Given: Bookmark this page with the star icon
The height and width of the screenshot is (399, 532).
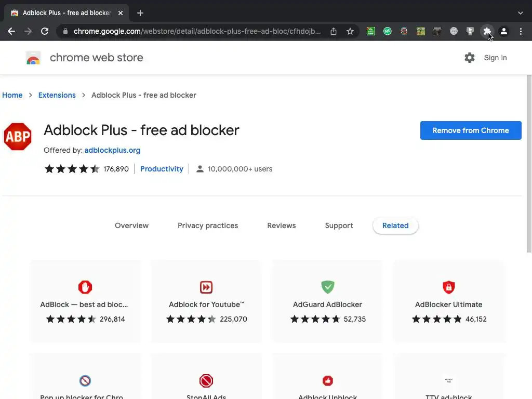Looking at the screenshot, I should tap(350, 31).
